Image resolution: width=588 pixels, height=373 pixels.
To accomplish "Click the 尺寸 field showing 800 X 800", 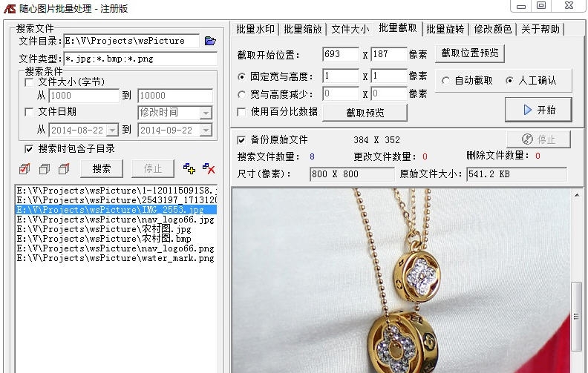I will [x=352, y=174].
